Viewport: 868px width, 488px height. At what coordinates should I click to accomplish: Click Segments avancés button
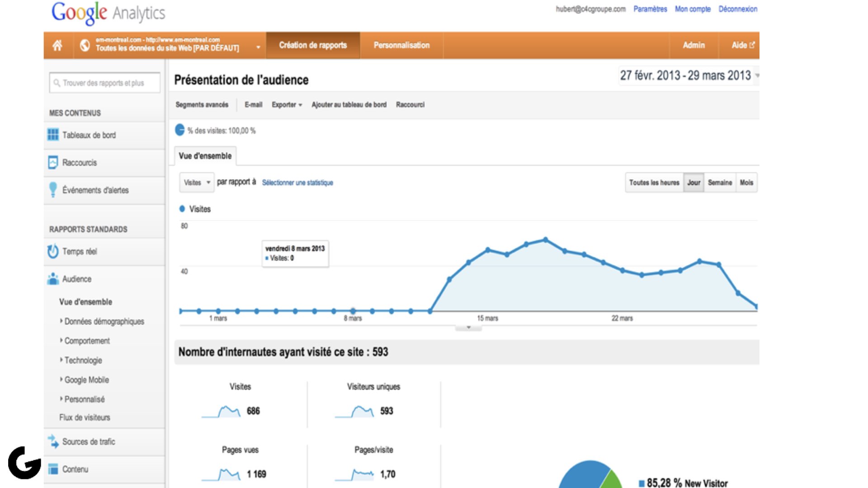click(x=202, y=105)
